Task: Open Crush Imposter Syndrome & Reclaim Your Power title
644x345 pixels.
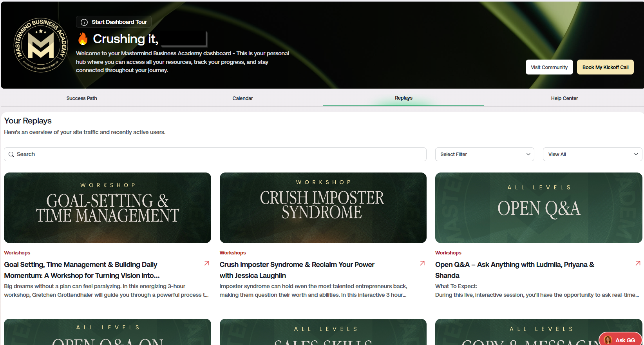Action: [x=297, y=270]
